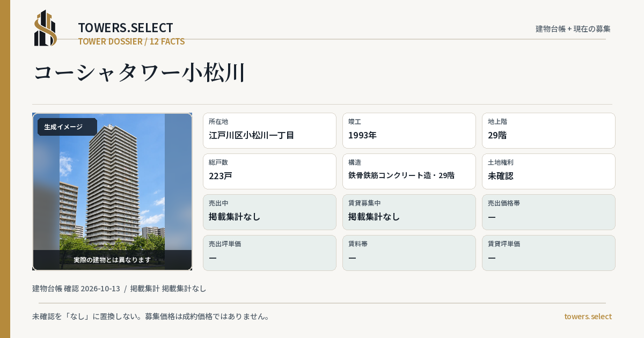
Task: Select the 構造 鉄骨鉄筋コンクリート造 card
Action: coord(409,171)
